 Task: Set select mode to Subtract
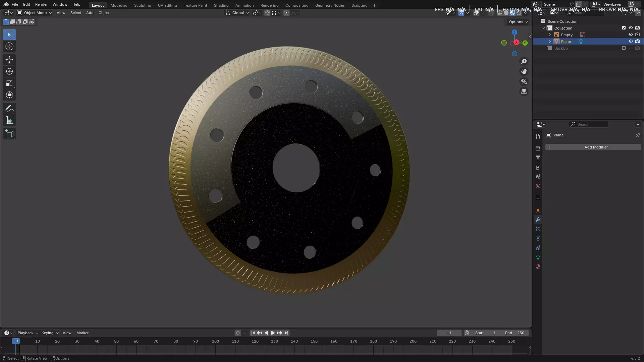(x=19, y=22)
